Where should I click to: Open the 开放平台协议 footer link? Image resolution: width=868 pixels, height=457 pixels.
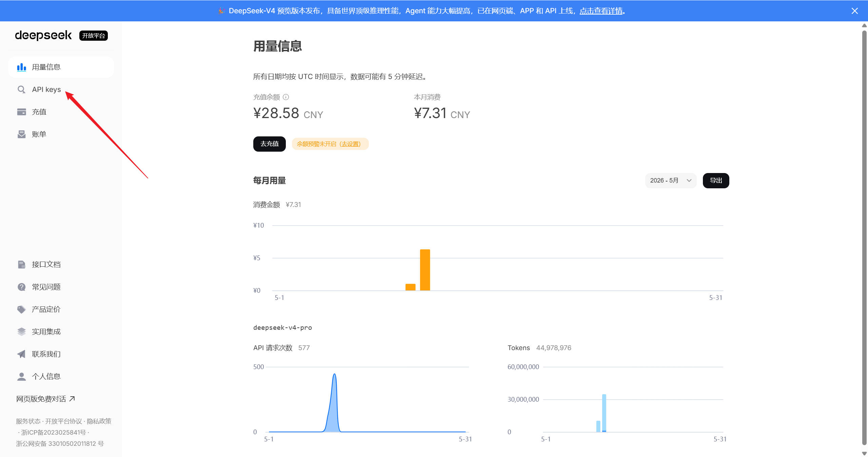[x=64, y=421]
